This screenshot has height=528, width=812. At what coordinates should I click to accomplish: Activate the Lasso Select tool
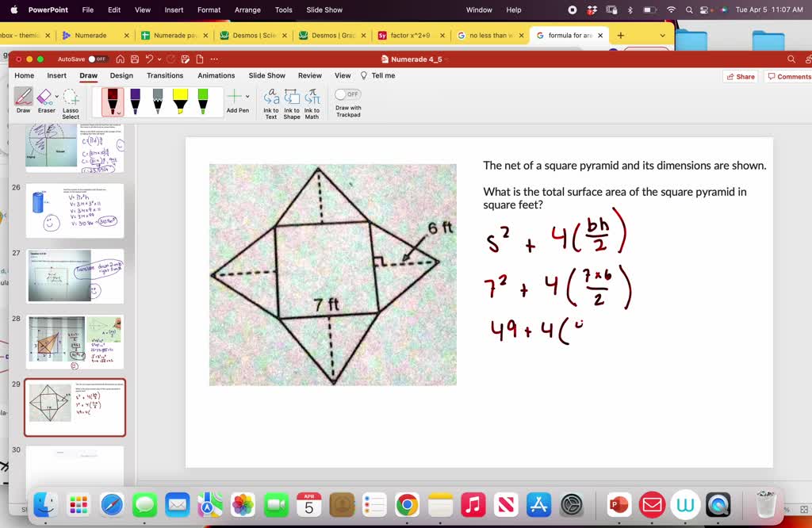(x=71, y=97)
